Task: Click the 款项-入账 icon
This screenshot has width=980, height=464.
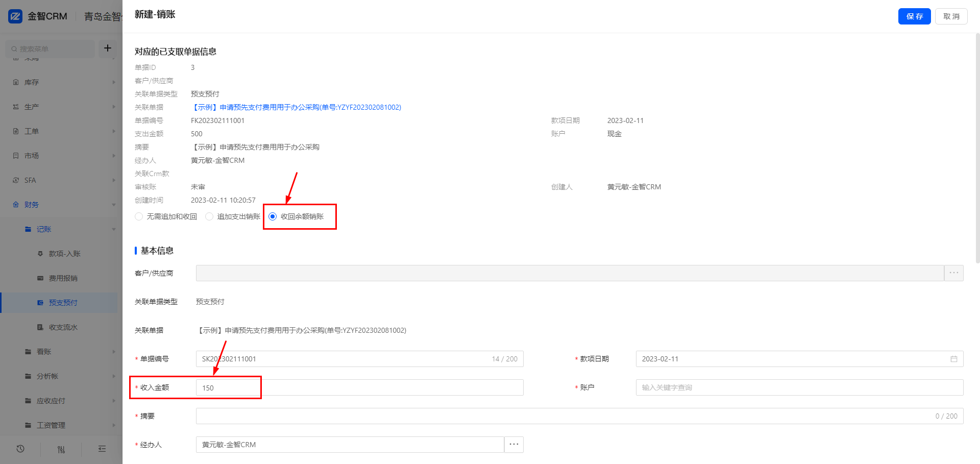Action: pos(40,254)
